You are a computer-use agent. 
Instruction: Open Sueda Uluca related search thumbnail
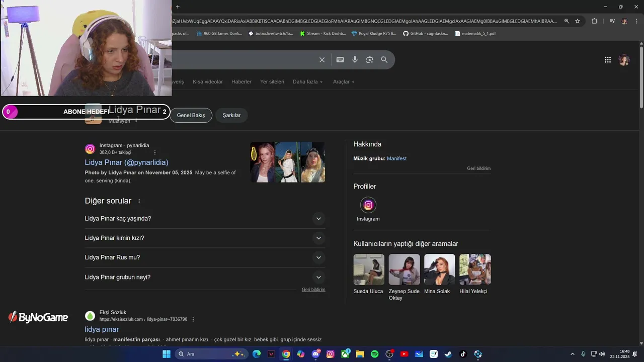(x=369, y=269)
